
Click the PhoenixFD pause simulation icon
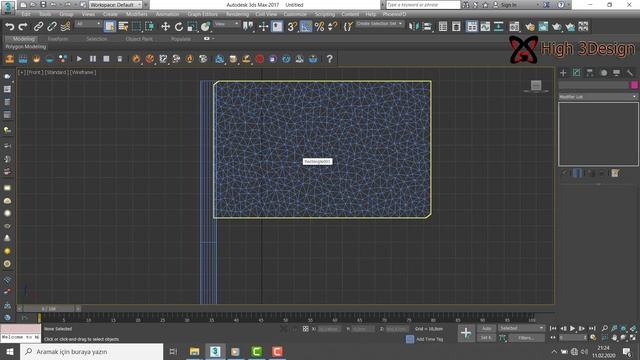coord(93,59)
